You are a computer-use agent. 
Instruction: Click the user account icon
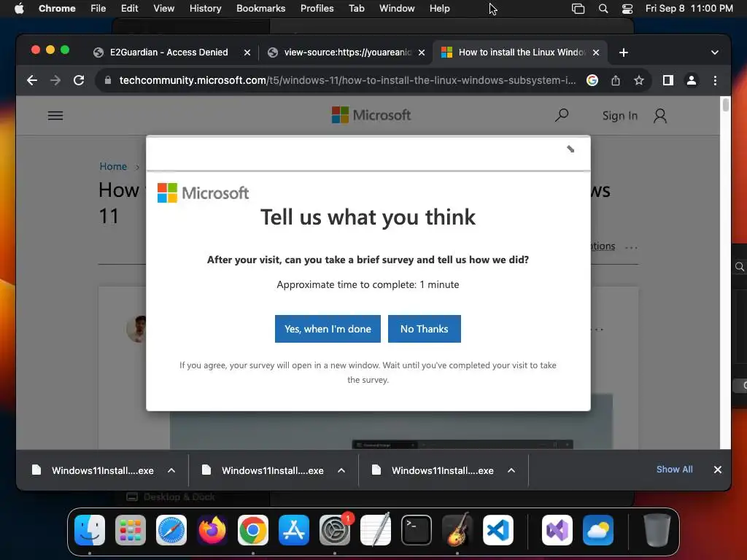659,116
